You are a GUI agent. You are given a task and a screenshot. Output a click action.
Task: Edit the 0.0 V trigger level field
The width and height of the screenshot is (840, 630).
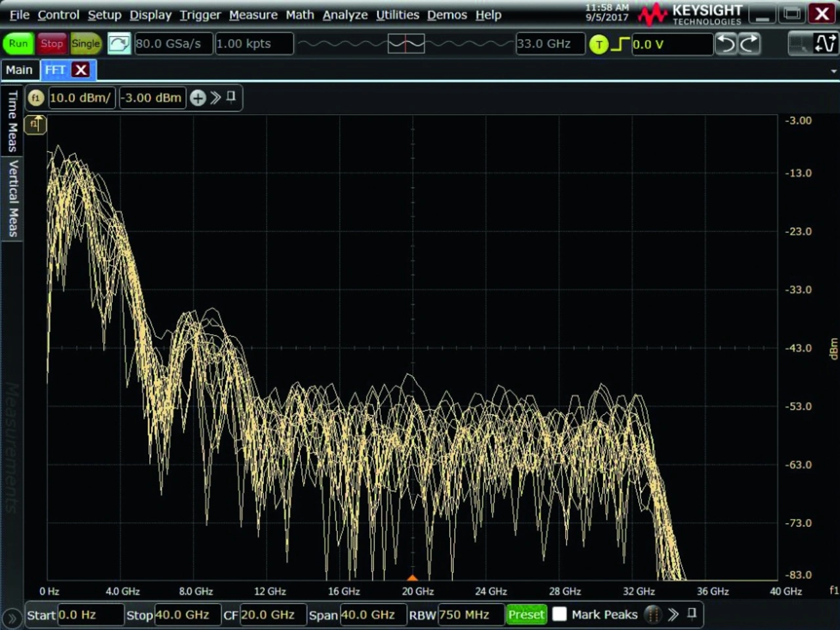coord(672,44)
